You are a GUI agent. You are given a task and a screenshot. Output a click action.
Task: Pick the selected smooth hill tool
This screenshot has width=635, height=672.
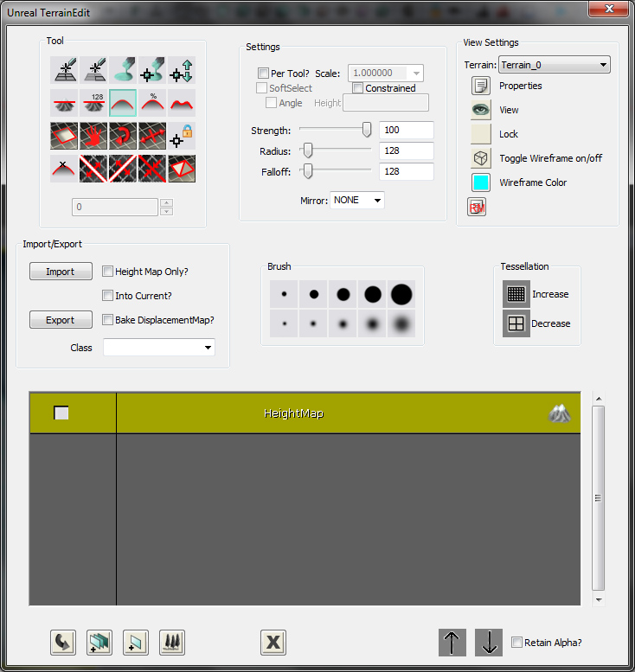[x=123, y=103]
